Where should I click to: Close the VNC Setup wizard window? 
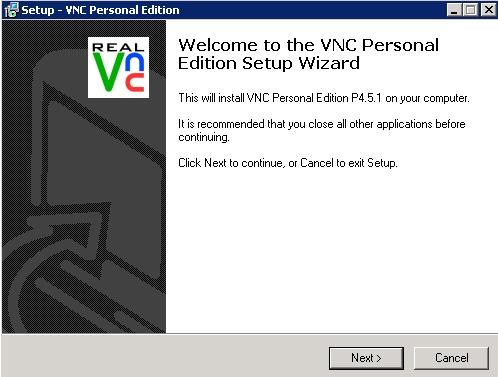(x=488, y=10)
